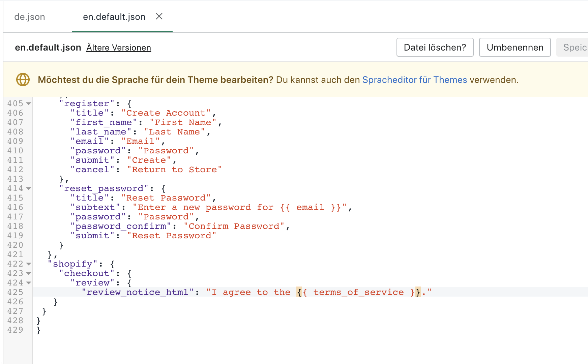Collapse the checkout block at line 423
The width and height of the screenshot is (588, 364).
pyautogui.click(x=29, y=273)
